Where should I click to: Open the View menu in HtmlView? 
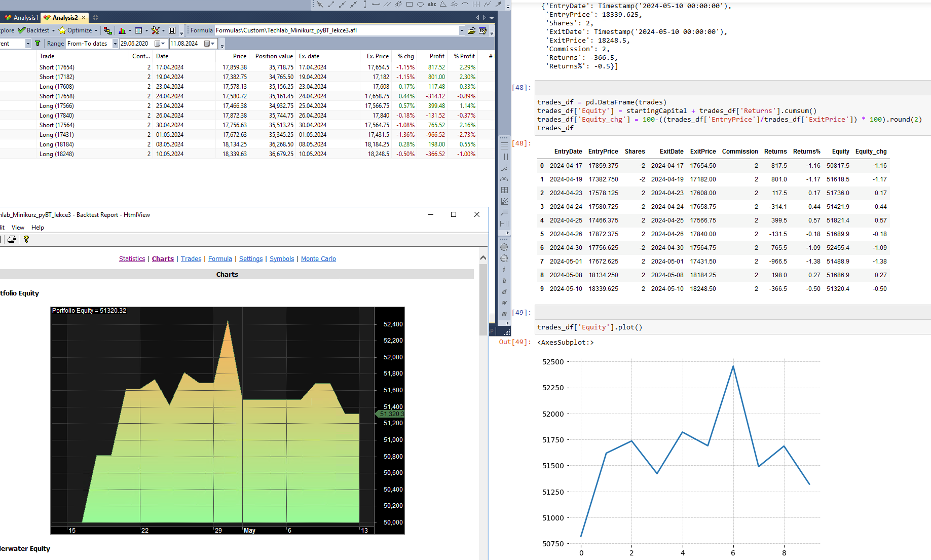coord(18,228)
